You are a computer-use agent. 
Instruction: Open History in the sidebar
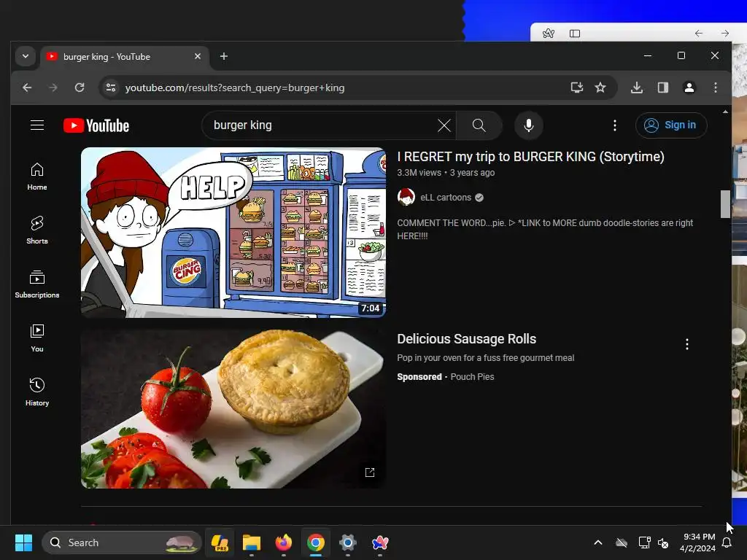[x=37, y=392]
